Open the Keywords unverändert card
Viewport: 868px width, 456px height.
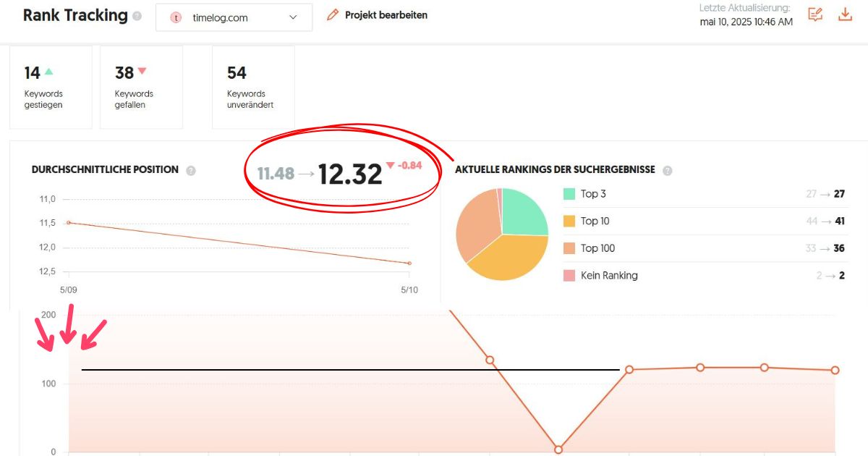[253, 87]
